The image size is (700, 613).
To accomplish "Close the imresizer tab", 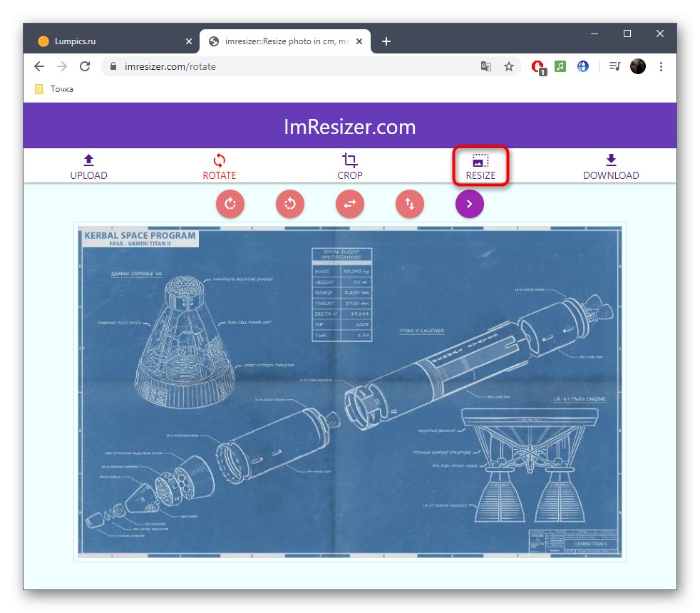I will coord(359,41).
